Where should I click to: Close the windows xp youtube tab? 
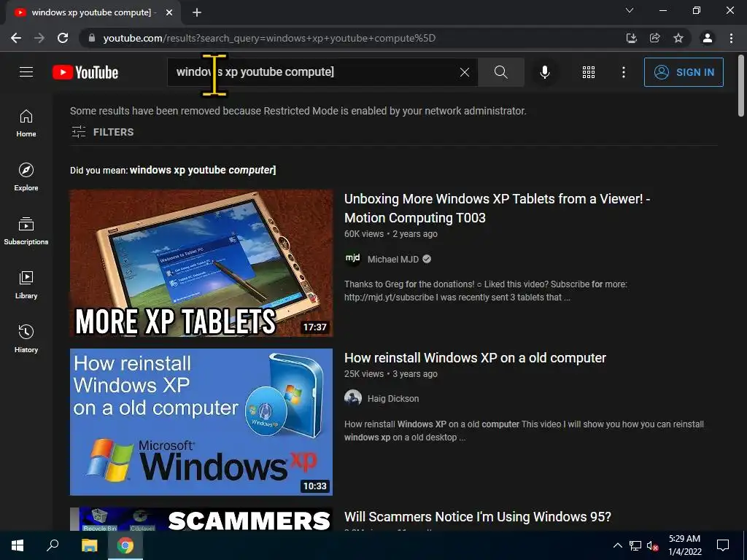coord(169,12)
